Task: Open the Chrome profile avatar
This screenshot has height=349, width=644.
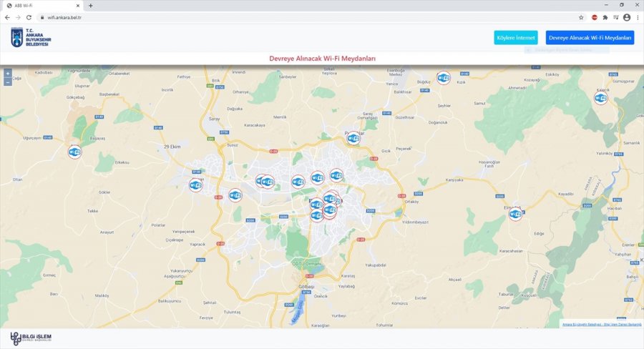Action: [x=627, y=17]
